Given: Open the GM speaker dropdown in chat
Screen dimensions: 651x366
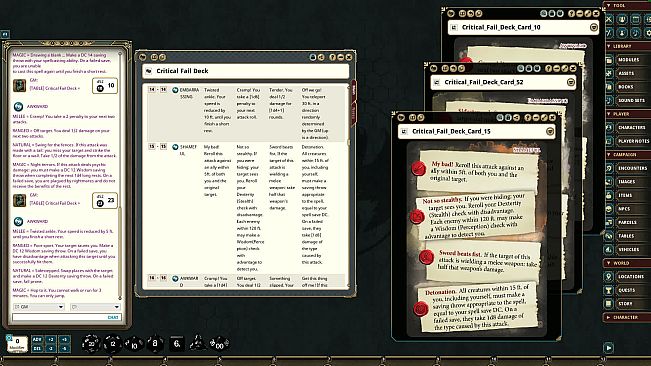Looking at the screenshot, I should [x=39, y=307].
